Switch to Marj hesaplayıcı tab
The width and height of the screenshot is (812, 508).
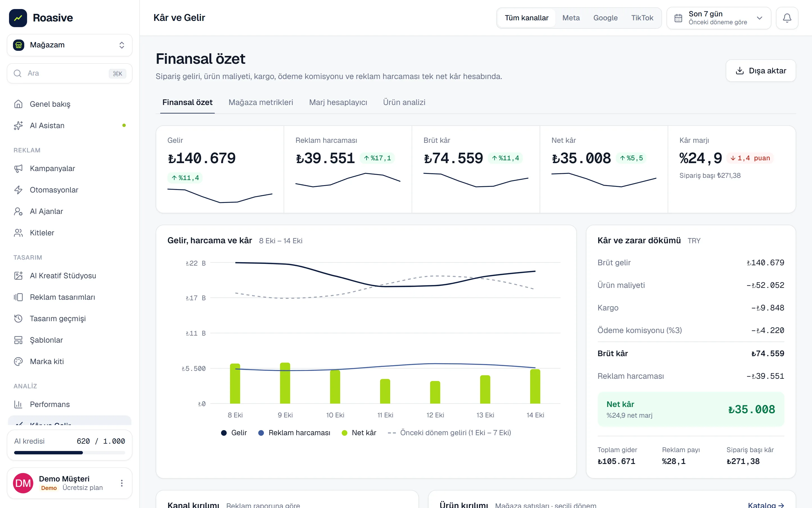pos(338,102)
